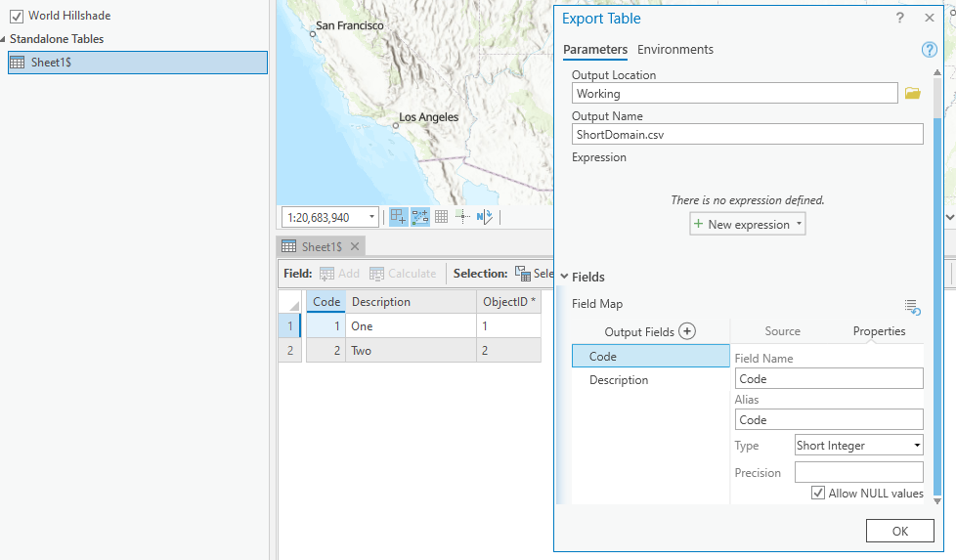Click the Select By Attributes icon

[x=523, y=274]
